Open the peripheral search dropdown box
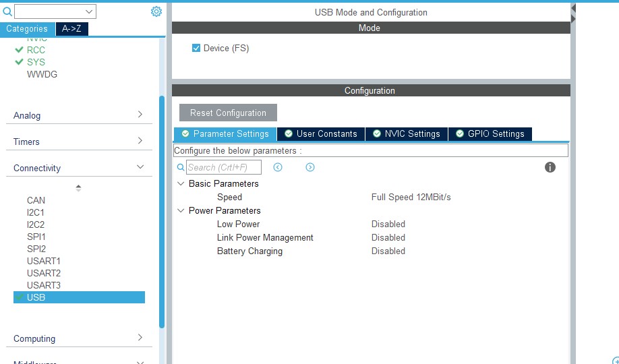Image resolution: width=619 pixels, height=364 pixels. coord(55,11)
